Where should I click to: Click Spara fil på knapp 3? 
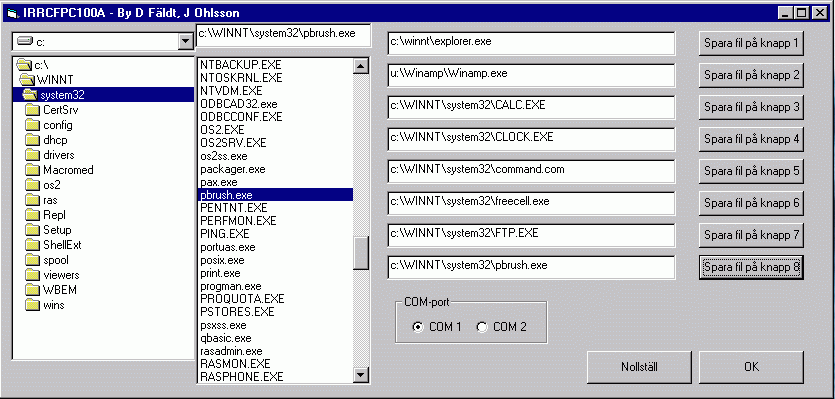point(751,107)
